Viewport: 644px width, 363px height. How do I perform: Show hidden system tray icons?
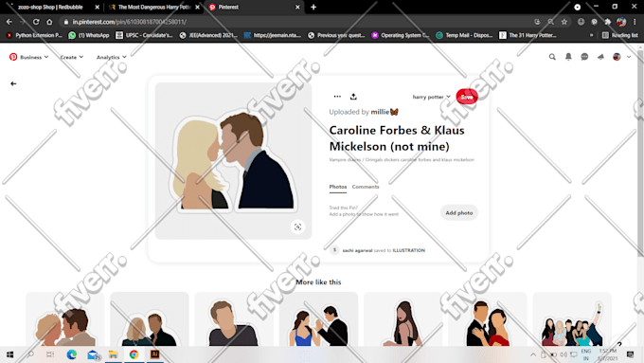[533, 354]
